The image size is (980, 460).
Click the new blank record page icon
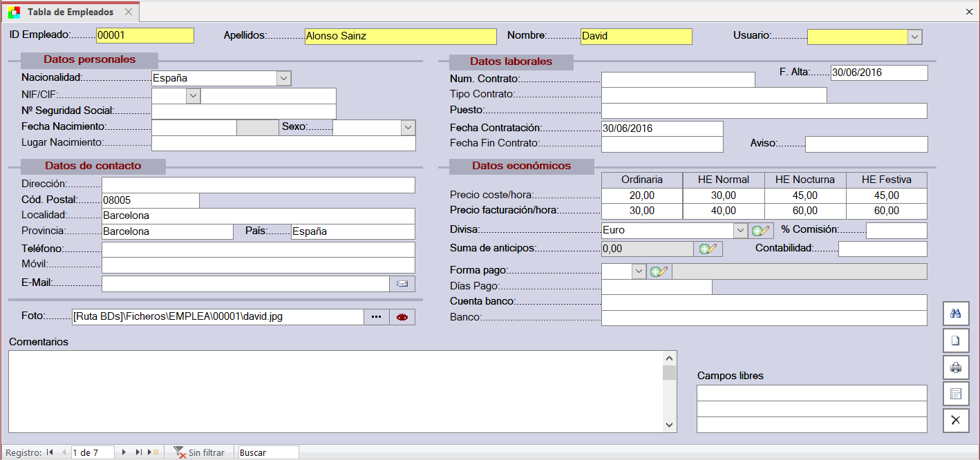click(956, 341)
